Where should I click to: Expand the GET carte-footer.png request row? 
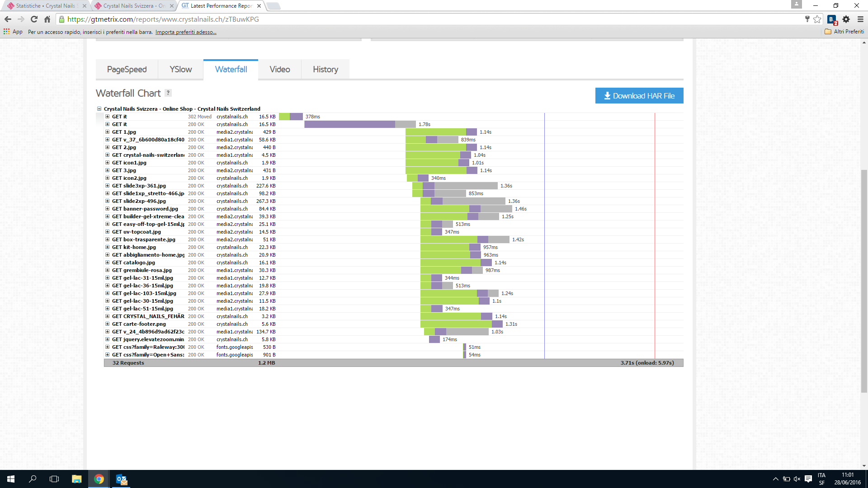(x=108, y=324)
